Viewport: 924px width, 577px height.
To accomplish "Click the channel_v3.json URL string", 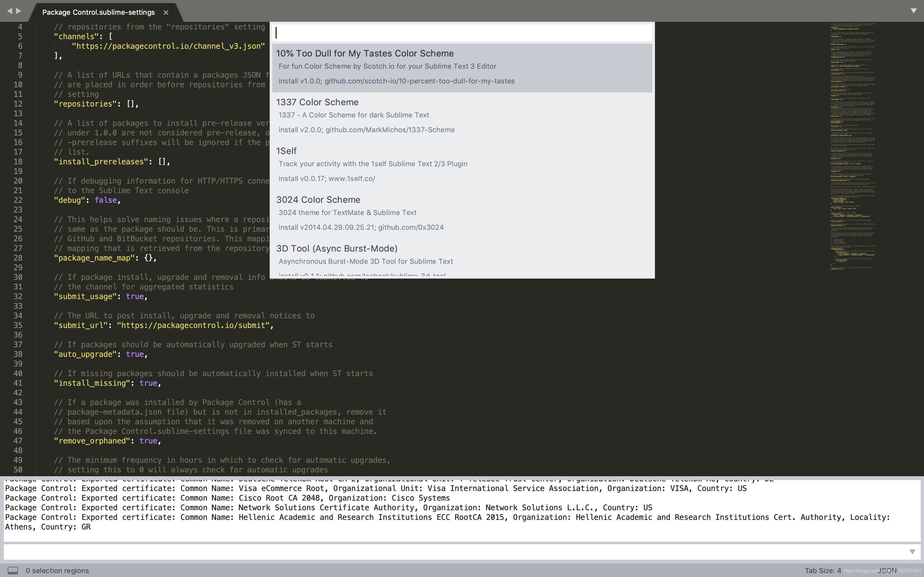I will (168, 46).
